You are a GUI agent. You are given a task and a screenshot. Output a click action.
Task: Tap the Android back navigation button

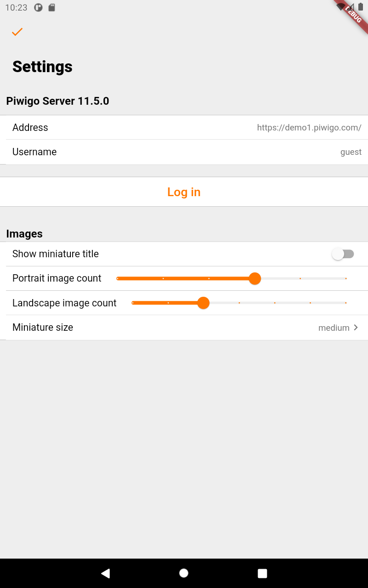click(x=106, y=573)
